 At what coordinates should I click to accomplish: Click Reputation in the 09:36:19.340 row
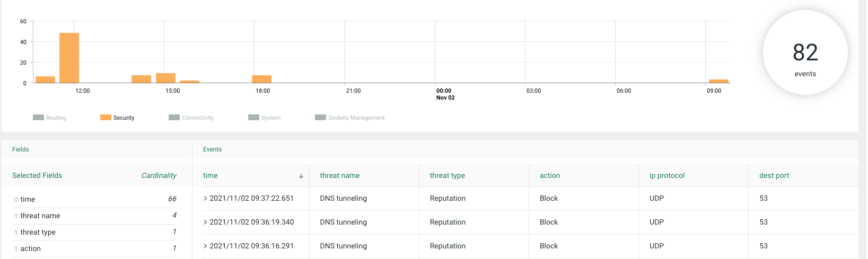point(448,222)
